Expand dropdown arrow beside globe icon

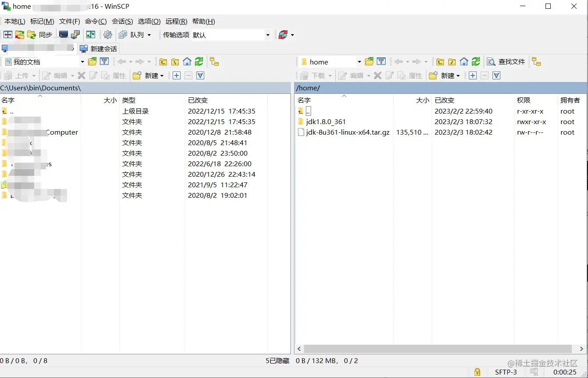(293, 35)
